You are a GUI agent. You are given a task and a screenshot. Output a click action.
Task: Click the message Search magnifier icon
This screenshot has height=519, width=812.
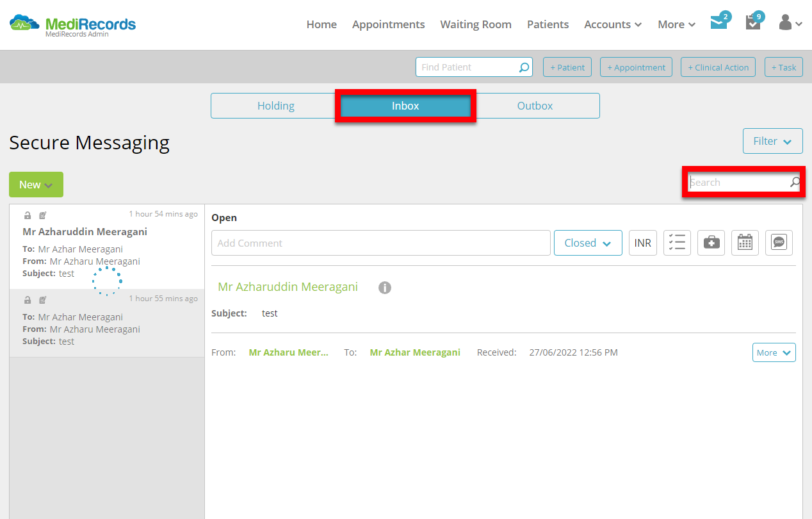pyautogui.click(x=795, y=182)
